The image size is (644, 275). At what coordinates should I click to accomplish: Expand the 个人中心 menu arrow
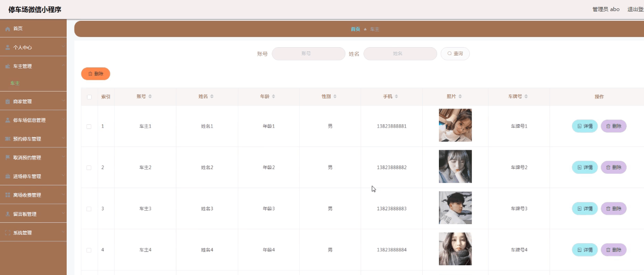[x=63, y=47]
